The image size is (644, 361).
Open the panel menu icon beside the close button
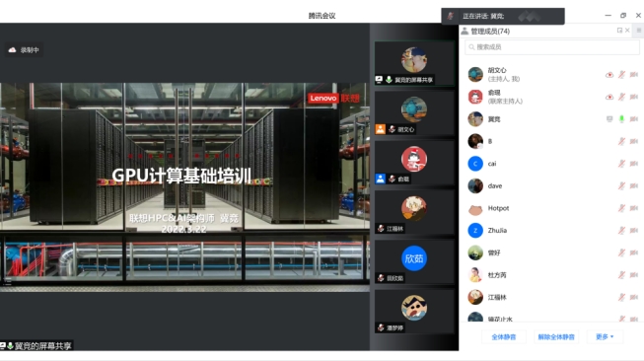[x=639, y=31]
